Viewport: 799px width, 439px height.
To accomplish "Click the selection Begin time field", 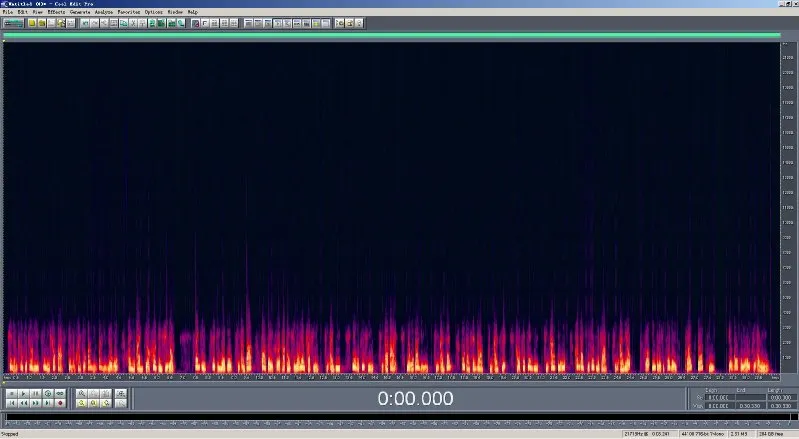I will click(720, 397).
